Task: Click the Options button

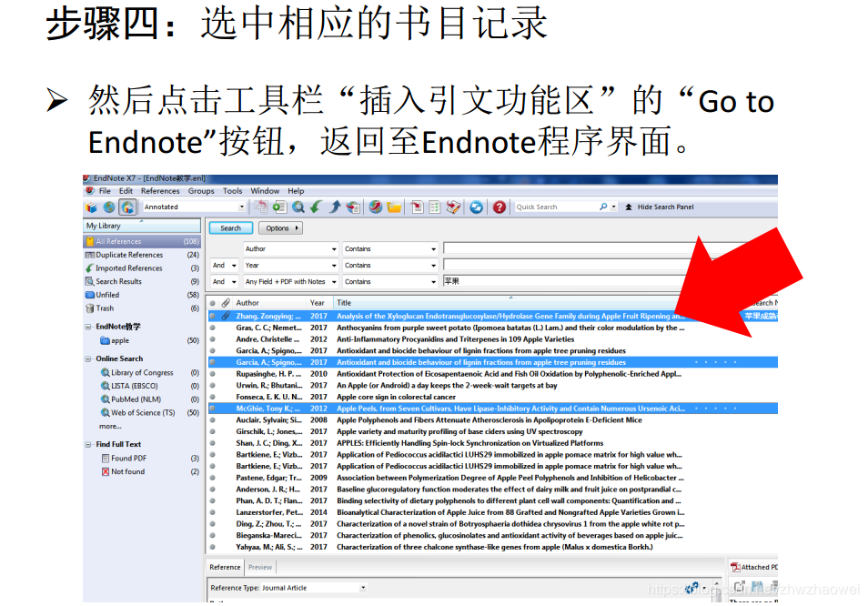Action: click(280, 228)
